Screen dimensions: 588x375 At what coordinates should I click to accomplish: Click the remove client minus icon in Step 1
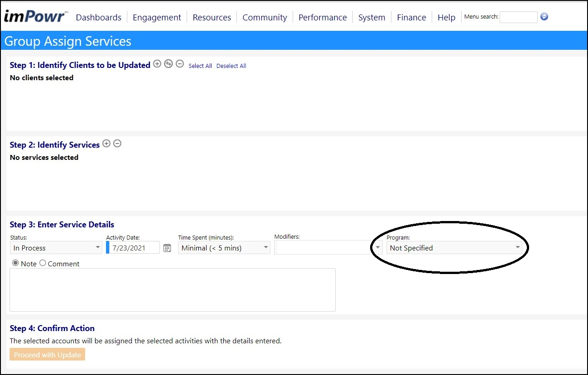(x=180, y=64)
